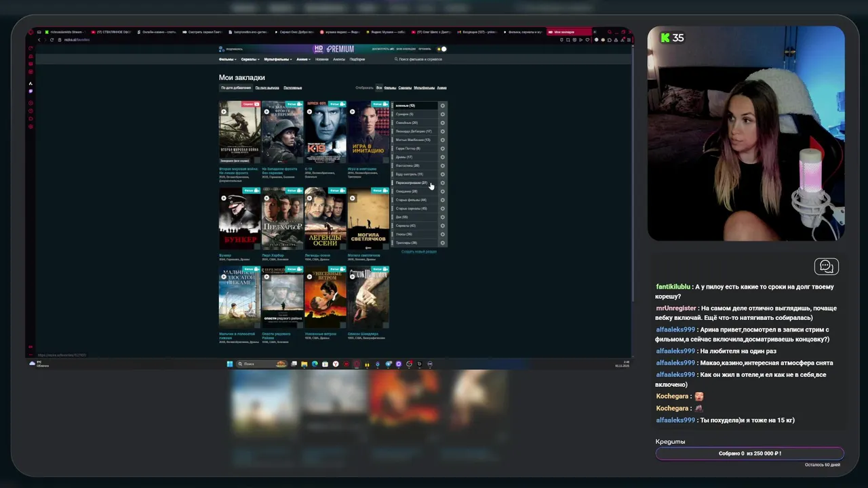Tick selection box on Унесенные ветром poster
This screenshot has height=488, width=868.
(342, 325)
